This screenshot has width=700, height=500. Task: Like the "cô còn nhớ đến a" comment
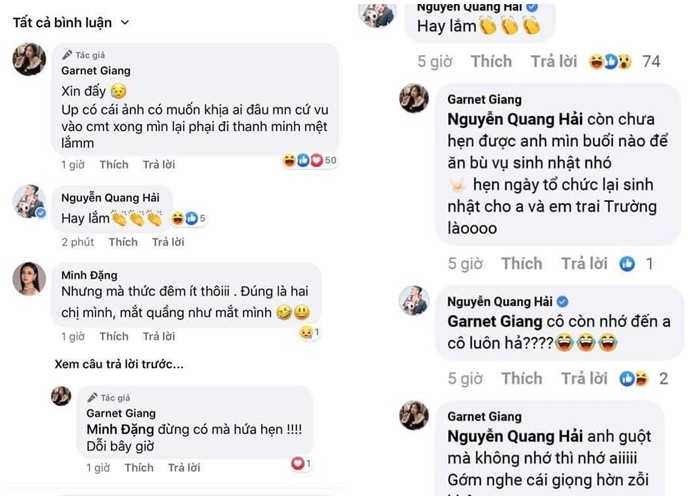tap(521, 378)
